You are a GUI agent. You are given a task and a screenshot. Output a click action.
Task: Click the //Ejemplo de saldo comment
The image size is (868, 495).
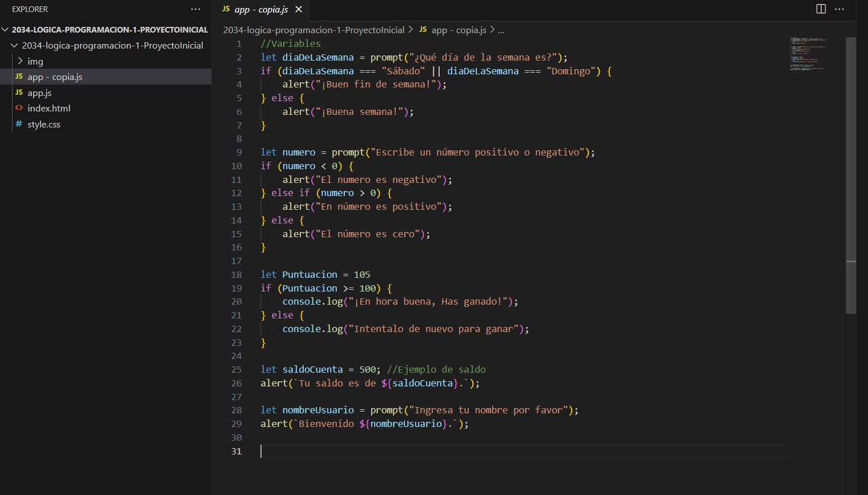point(436,369)
